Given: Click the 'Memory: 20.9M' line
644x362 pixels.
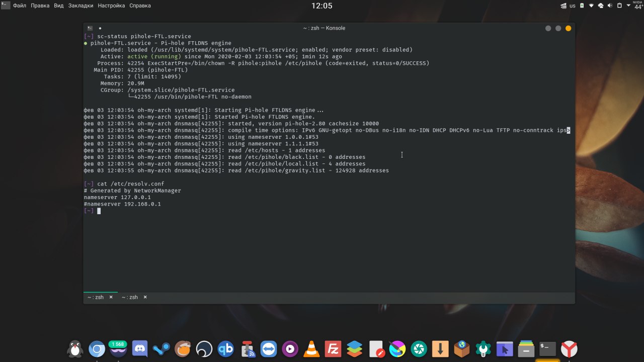Looking at the screenshot, I should click(x=122, y=83).
